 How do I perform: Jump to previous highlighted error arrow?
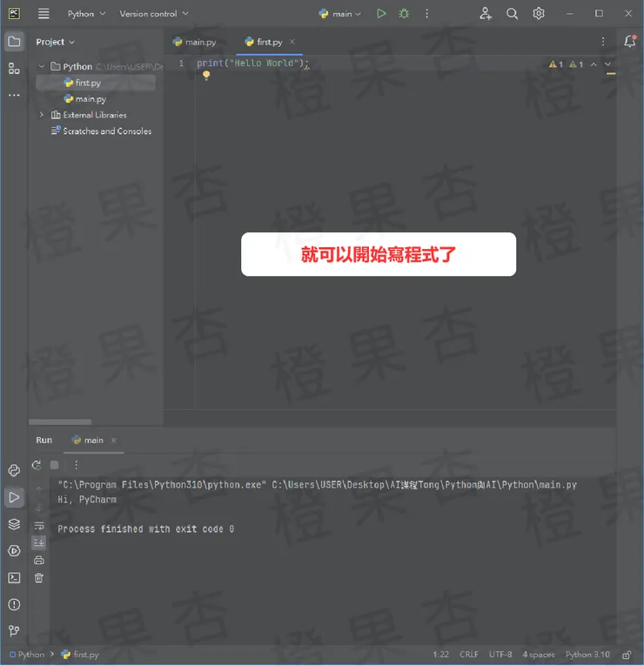point(594,64)
